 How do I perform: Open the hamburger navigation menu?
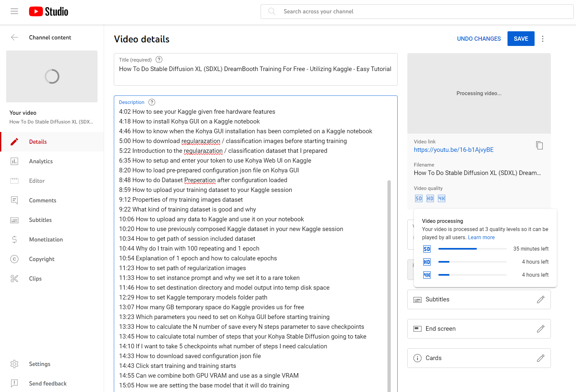[14, 11]
